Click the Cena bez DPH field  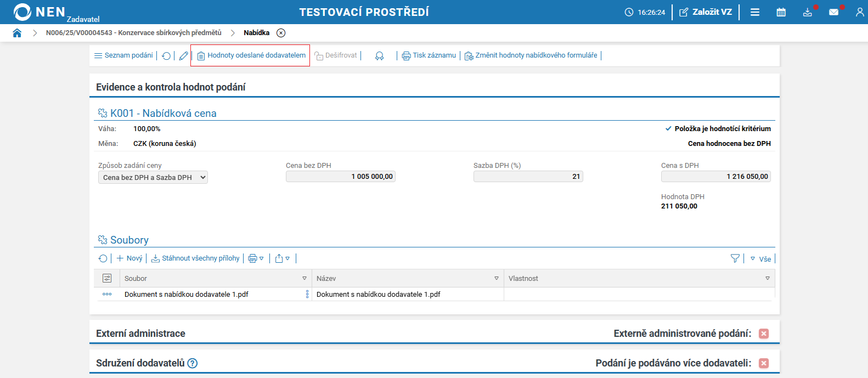tap(341, 177)
